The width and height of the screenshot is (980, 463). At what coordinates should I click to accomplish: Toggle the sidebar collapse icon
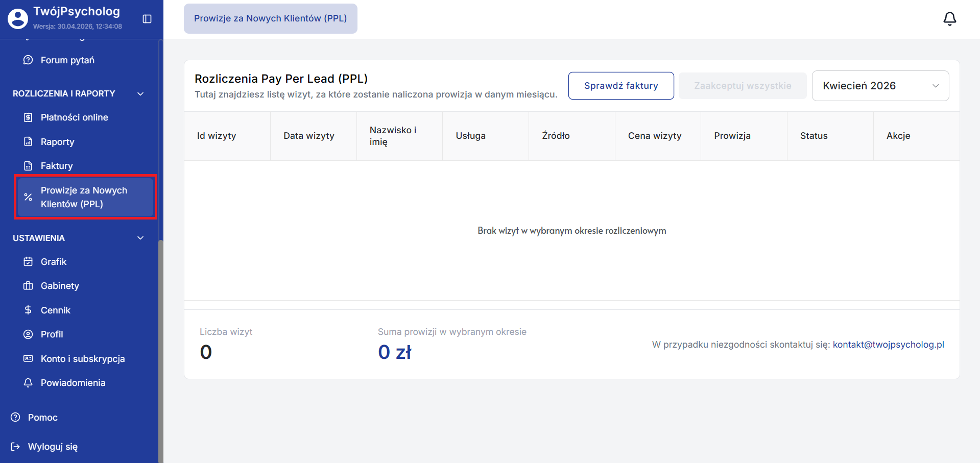coord(147,19)
